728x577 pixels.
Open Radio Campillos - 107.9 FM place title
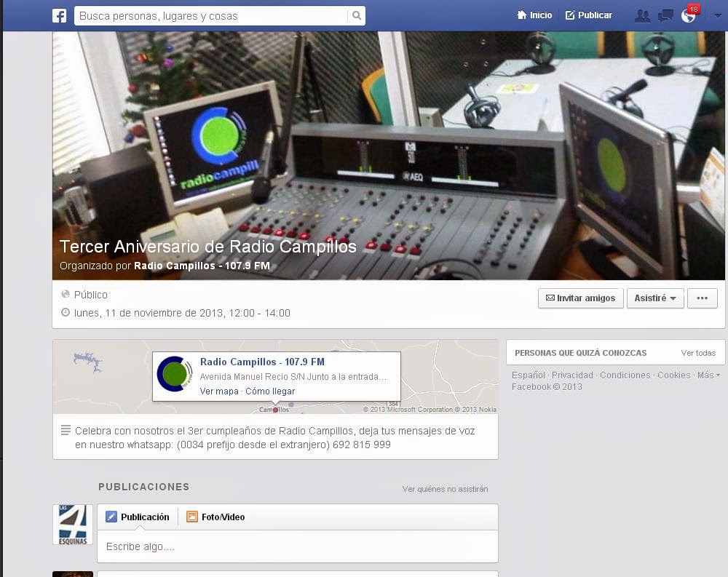click(262, 362)
